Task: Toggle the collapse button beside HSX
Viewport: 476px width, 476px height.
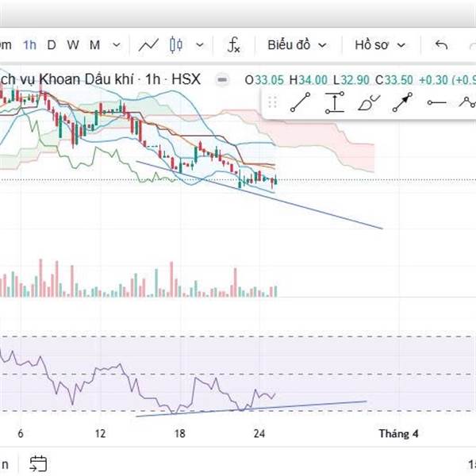Action: (x=223, y=79)
